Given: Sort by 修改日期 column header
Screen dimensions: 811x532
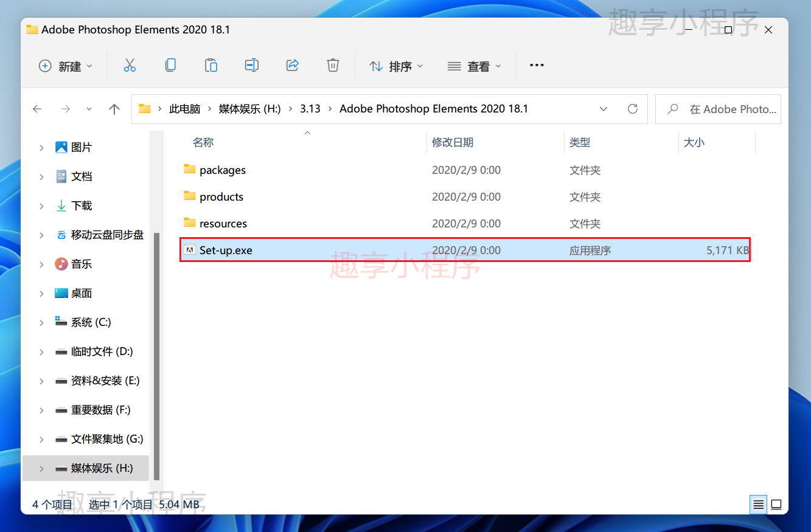Looking at the screenshot, I should (x=453, y=142).
